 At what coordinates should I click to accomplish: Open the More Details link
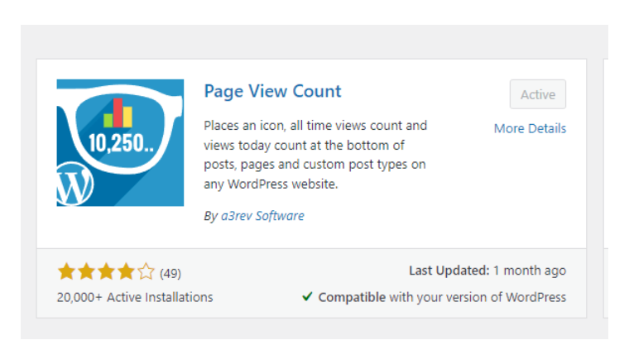click(530, 128)
